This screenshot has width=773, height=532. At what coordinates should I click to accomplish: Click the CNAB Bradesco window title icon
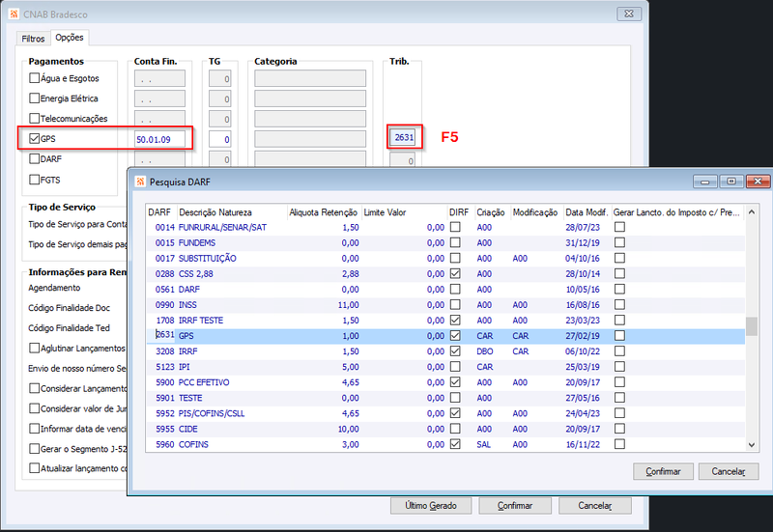[14, 14]
